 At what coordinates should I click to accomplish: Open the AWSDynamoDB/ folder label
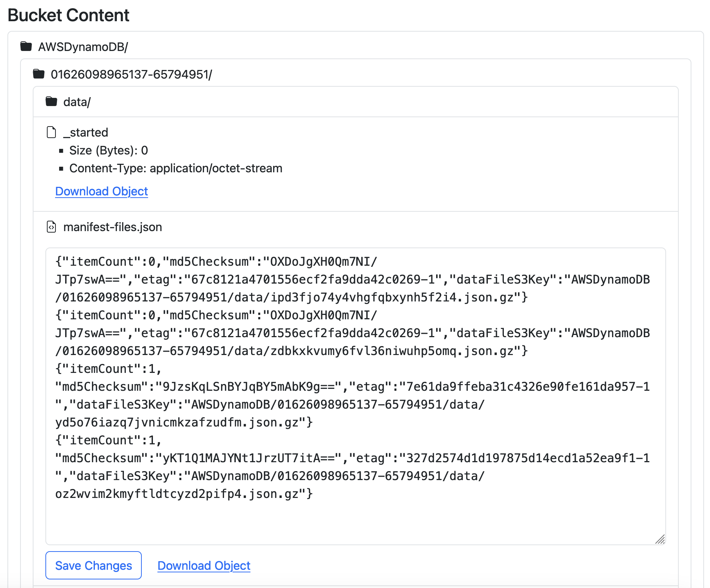(x=83, y=47)
